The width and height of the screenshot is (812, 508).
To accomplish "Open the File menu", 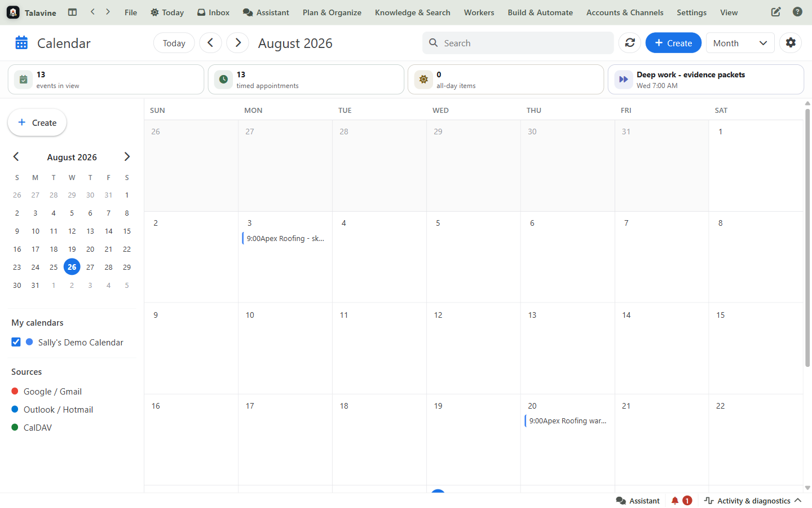I will [131, 12].
